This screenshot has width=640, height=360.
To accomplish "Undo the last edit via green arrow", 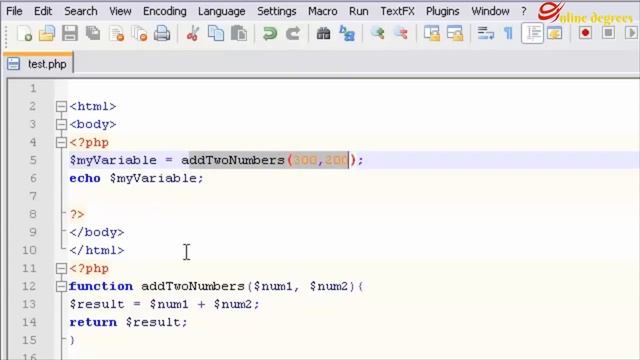I will 270,33.
